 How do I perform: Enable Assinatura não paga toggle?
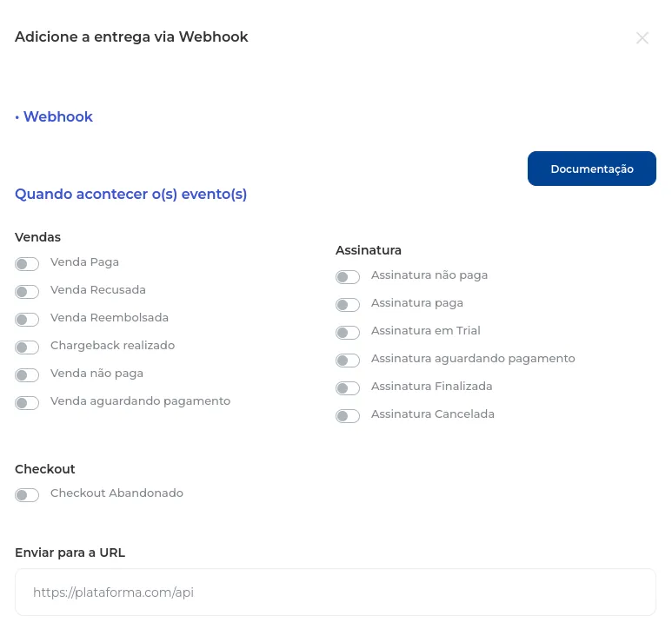tap(348, 277)
